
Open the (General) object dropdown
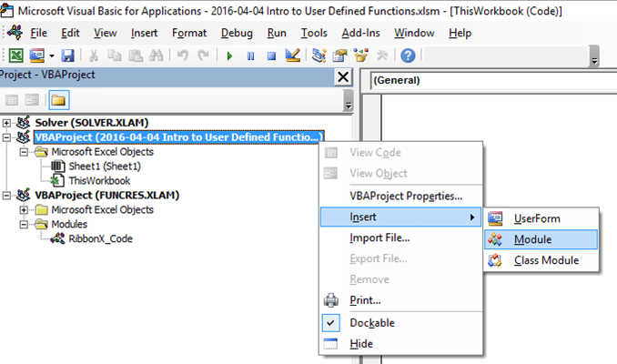(493, 81)
